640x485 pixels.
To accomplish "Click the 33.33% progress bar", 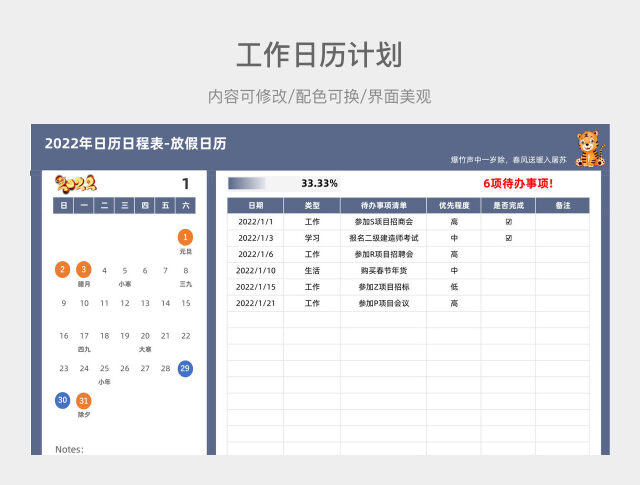I will tap(262, 184).
